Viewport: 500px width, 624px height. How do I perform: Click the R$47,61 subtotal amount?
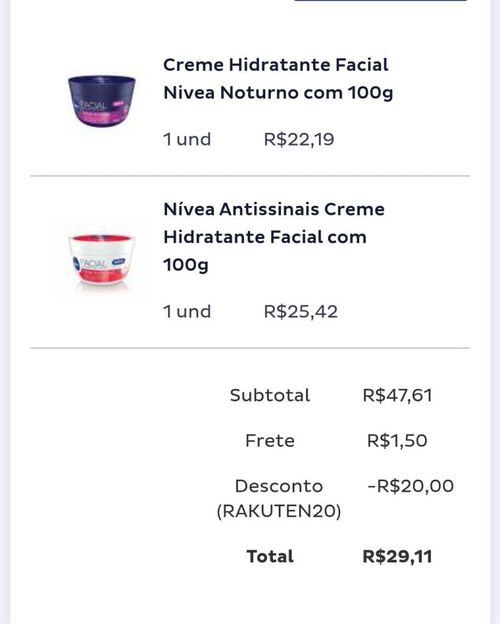pos(397,395)
